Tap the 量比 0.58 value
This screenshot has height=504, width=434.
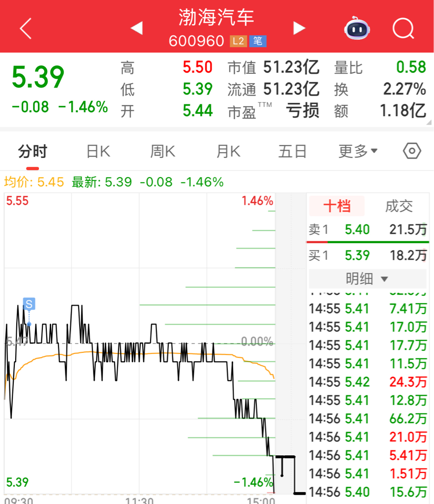[x=411, y=67]
